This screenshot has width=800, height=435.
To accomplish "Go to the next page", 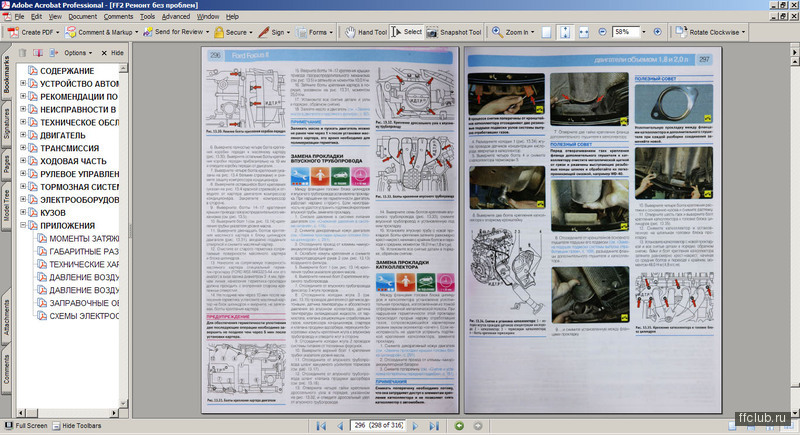I will (x=415, y=426).
